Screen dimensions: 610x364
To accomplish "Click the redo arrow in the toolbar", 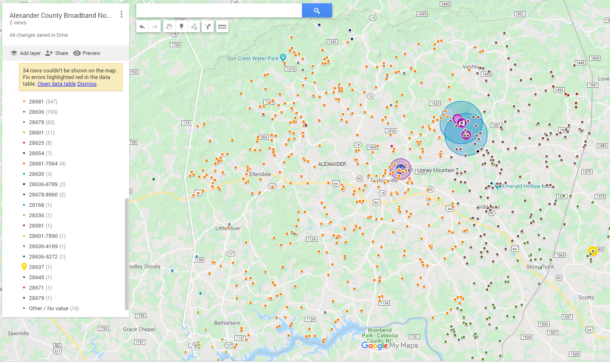I will click(x=154, y=27).
